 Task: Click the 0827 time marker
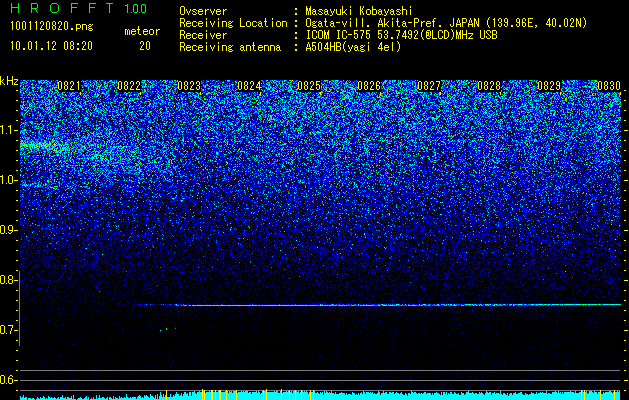(429, 86)
